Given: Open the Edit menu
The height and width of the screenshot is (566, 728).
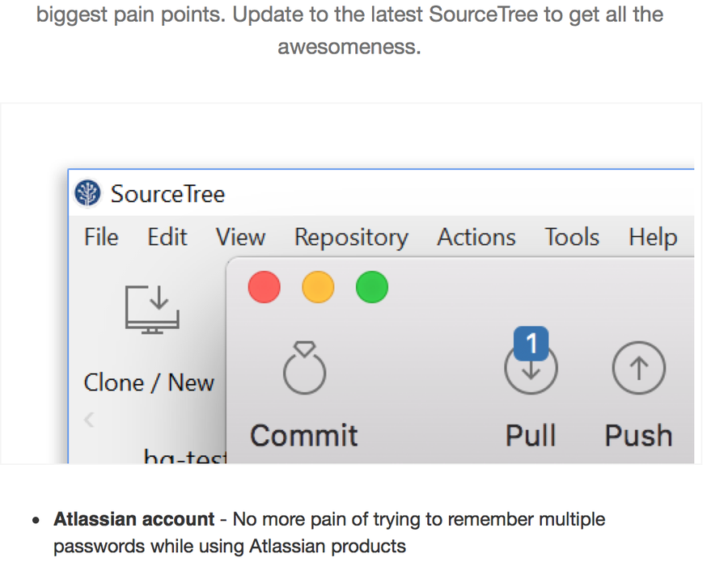Looking at the screenshot, I should coord(167,238).
